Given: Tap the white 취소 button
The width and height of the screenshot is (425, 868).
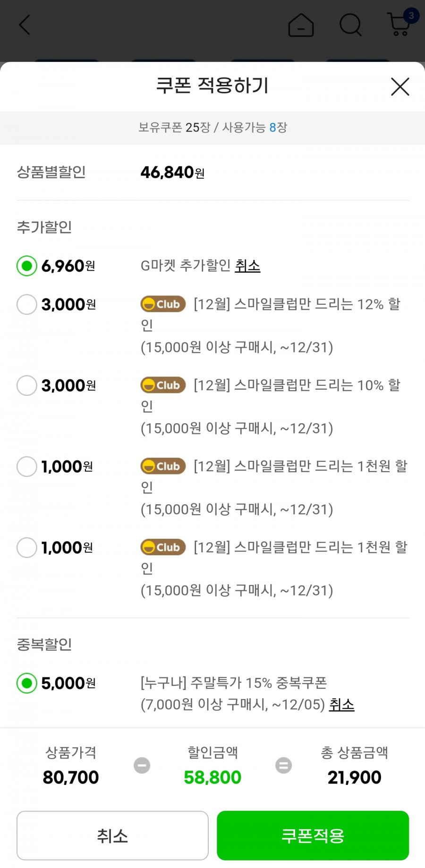Looking at the screenshot, I should (112, 835).
